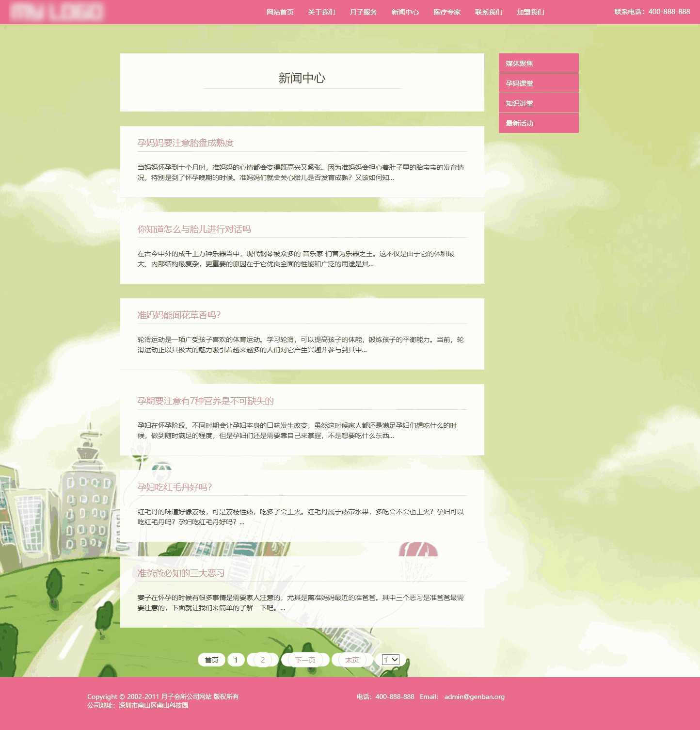Expand the page number dropdown
Image resolution: width=700 pixels, height=730 pixels.
click(390, 660)
